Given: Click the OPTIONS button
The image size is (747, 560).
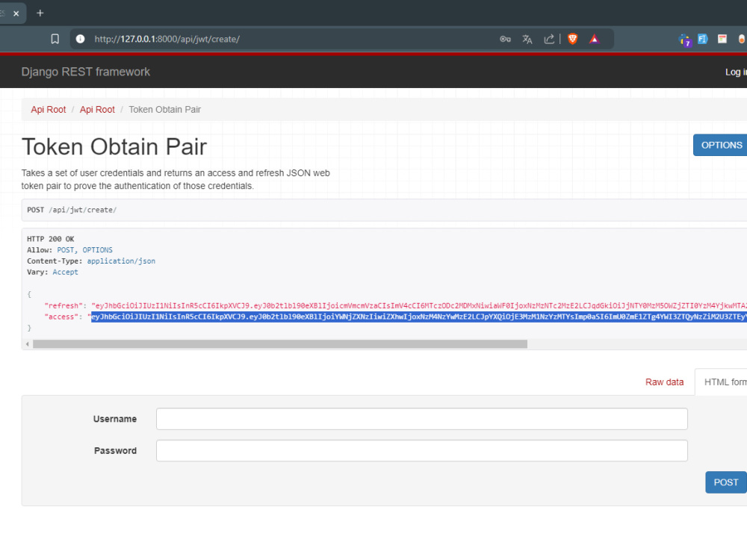Looking at the screenshot, I should [720, 146].
